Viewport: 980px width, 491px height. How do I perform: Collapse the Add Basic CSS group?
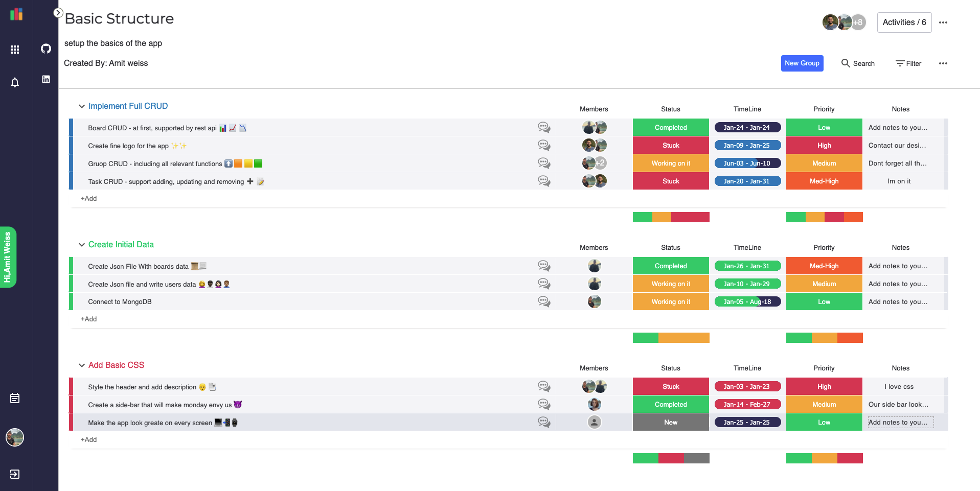coord(82,365)
